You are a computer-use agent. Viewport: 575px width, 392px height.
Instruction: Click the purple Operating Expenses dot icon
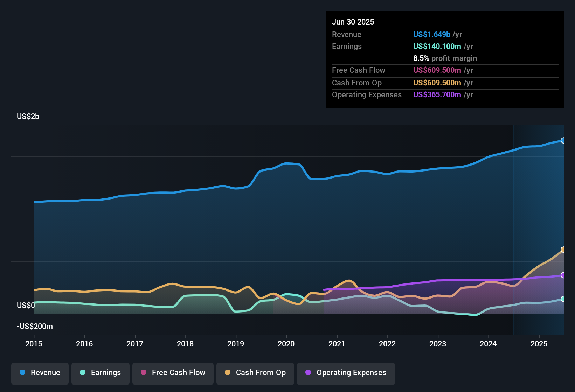click(x=309, y=373)
